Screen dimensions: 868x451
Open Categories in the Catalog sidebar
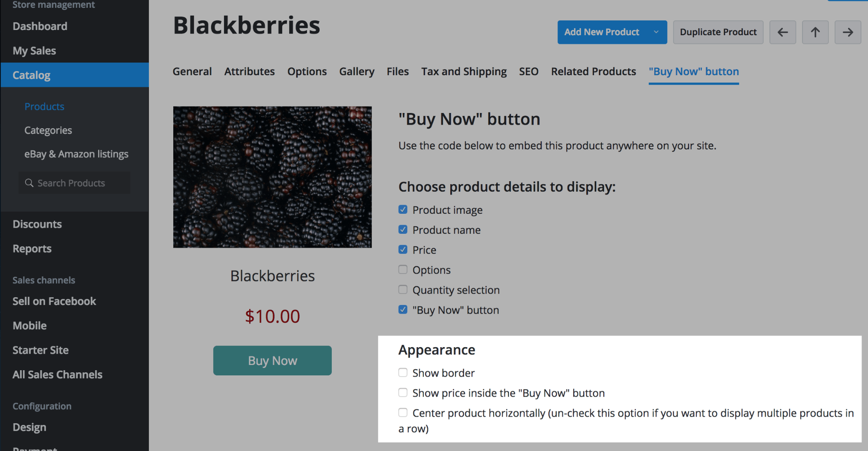click(x=48, y=130)
